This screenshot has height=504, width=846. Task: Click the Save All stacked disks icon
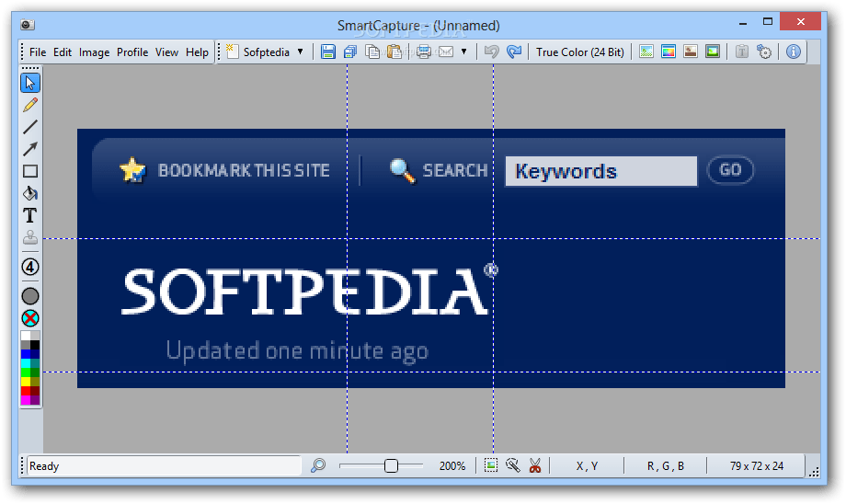(350, 52)
